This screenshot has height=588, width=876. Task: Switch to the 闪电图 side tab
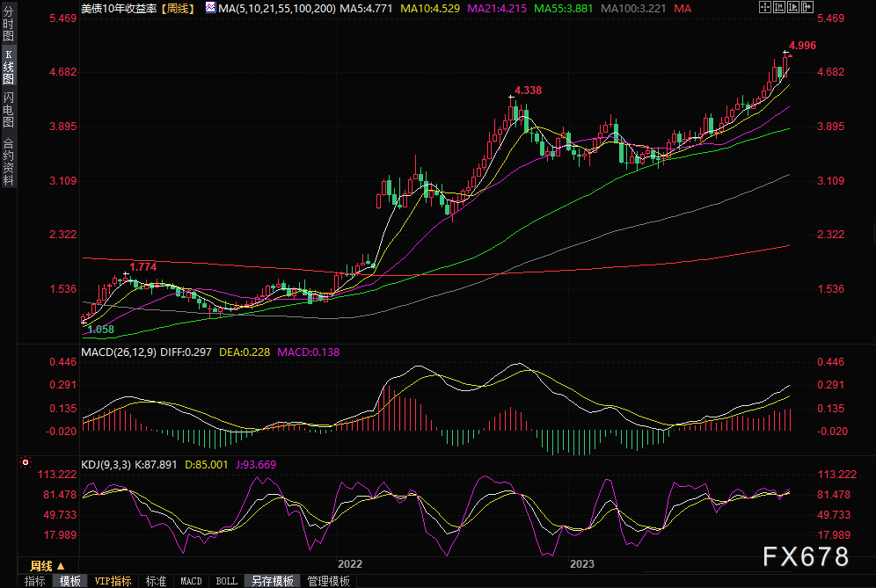8,109
